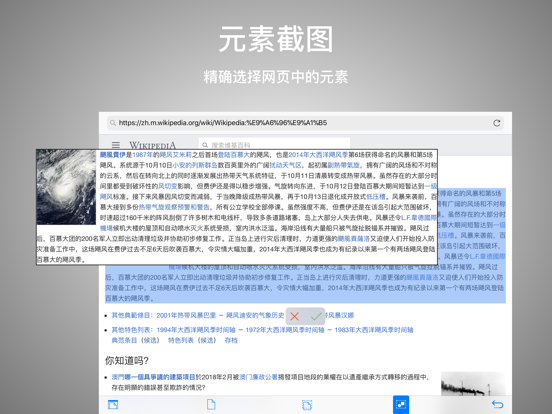Screen dimensions: 552x414
Task: Select the region crop screenshot tool icon
Action: 307,404
